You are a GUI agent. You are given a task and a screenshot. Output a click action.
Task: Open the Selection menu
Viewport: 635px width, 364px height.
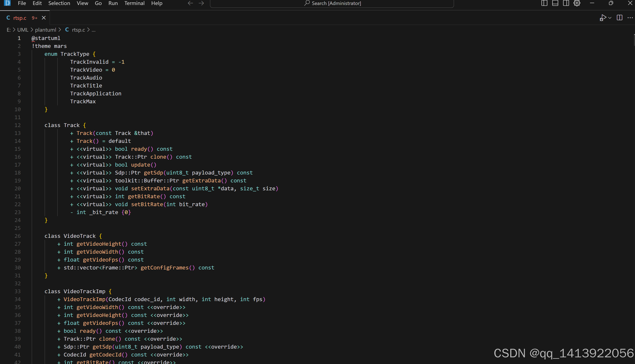point(59,3)
